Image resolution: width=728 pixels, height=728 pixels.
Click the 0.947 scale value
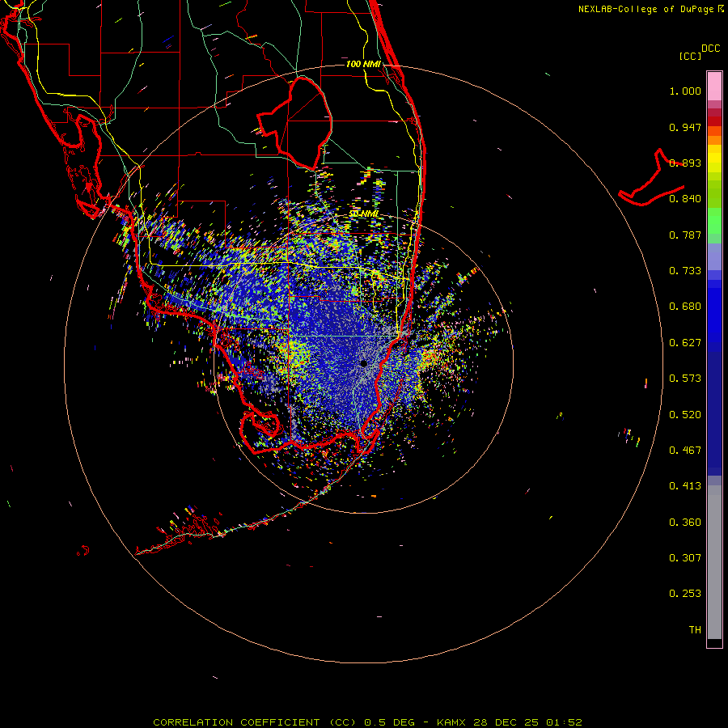[685, 127]
